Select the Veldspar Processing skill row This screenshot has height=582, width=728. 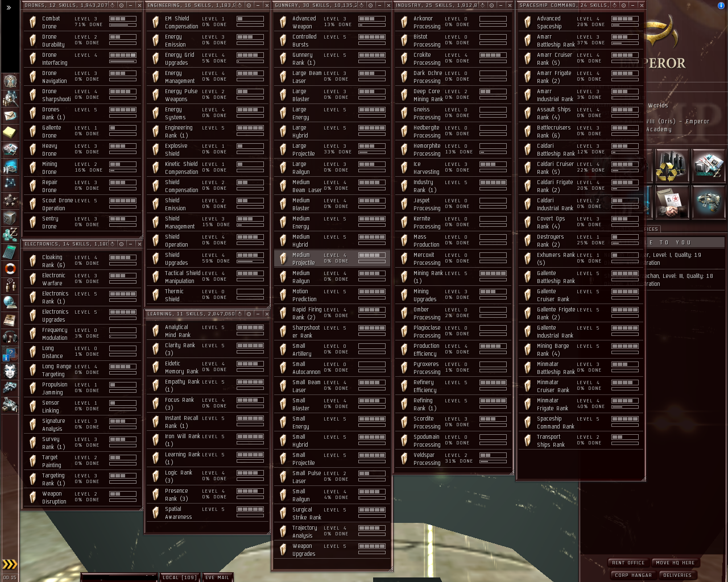point(453,459)
